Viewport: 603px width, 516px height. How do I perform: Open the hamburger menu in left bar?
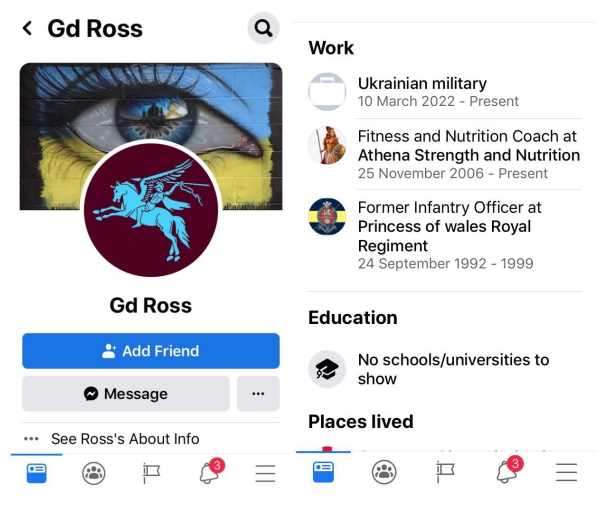coord(265,473)
